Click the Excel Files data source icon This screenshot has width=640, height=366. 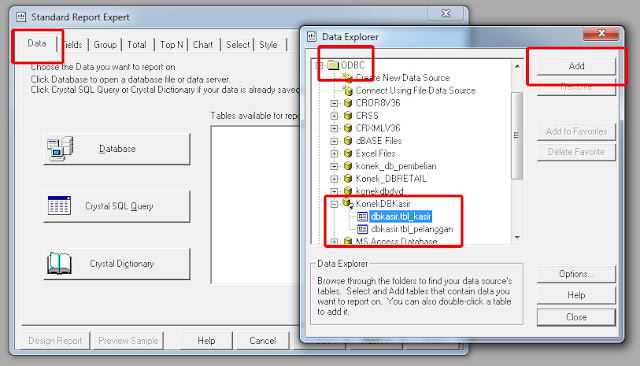click(x=348, y=153)
